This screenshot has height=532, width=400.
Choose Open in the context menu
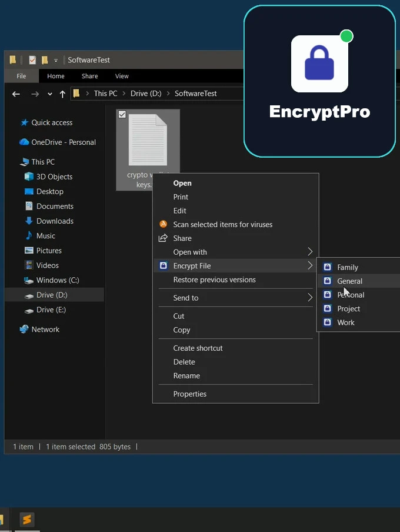click(236, 183)
